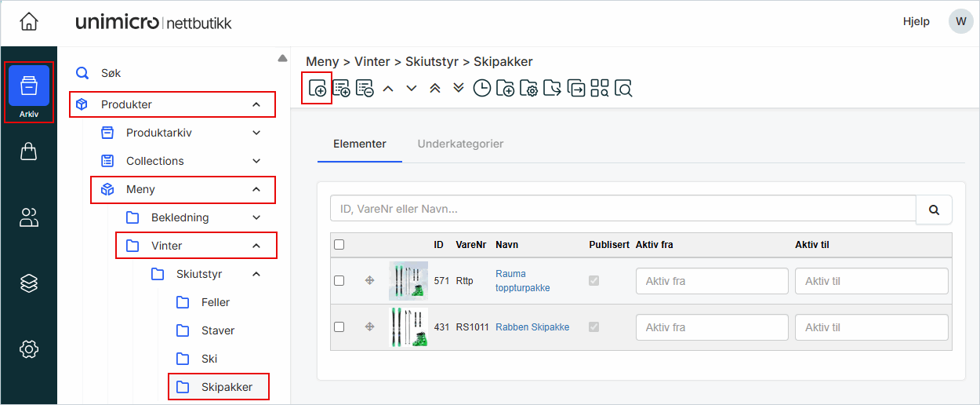
Task: Select the Elementer tab
Action: [359, 144]
